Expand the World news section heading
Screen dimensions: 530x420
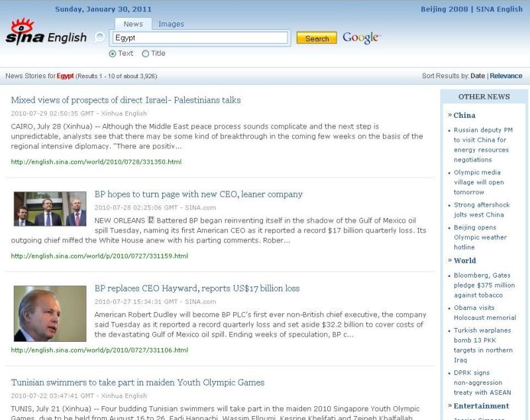464,260
